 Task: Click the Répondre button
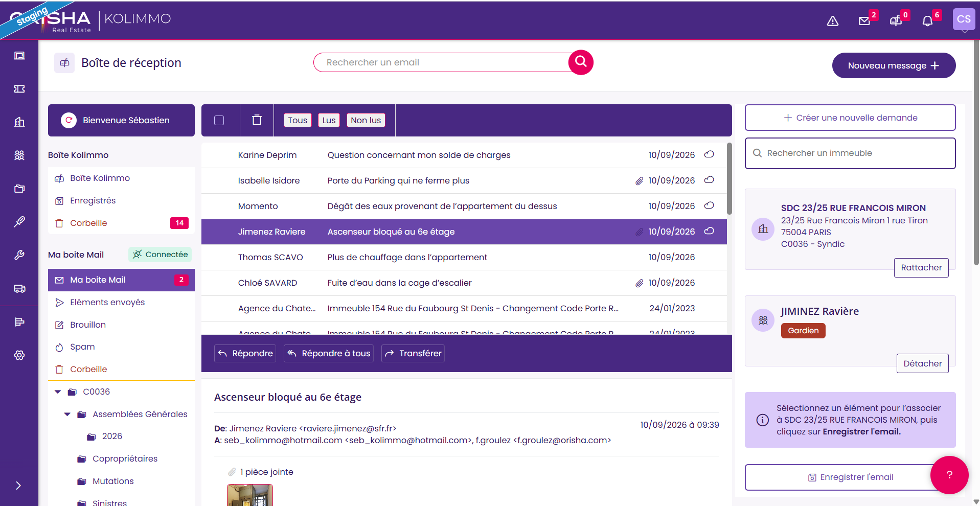coord(245,353)
